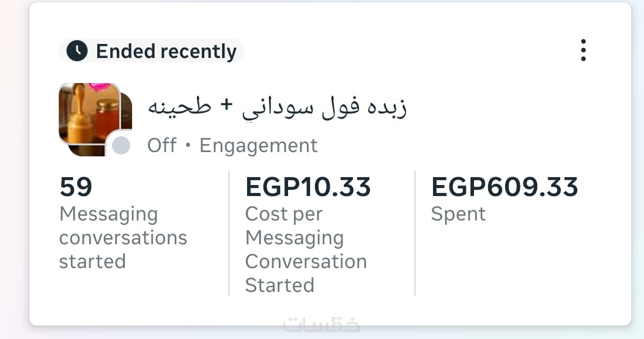The width and height of the screenshot is (644, 339).
Task: Click the bullet separator between Off and Engagement
Action: [188, 146]
